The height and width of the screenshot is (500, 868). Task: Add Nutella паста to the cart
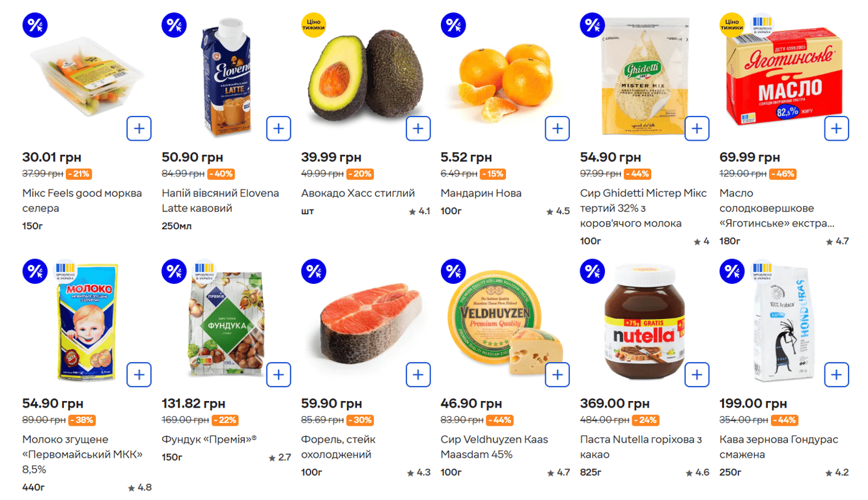pos(697,374)
